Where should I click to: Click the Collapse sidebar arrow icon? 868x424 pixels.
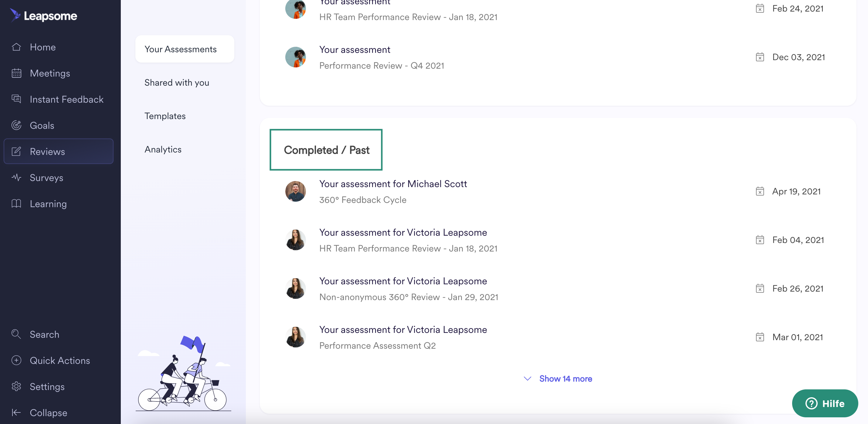click(16, 412)
